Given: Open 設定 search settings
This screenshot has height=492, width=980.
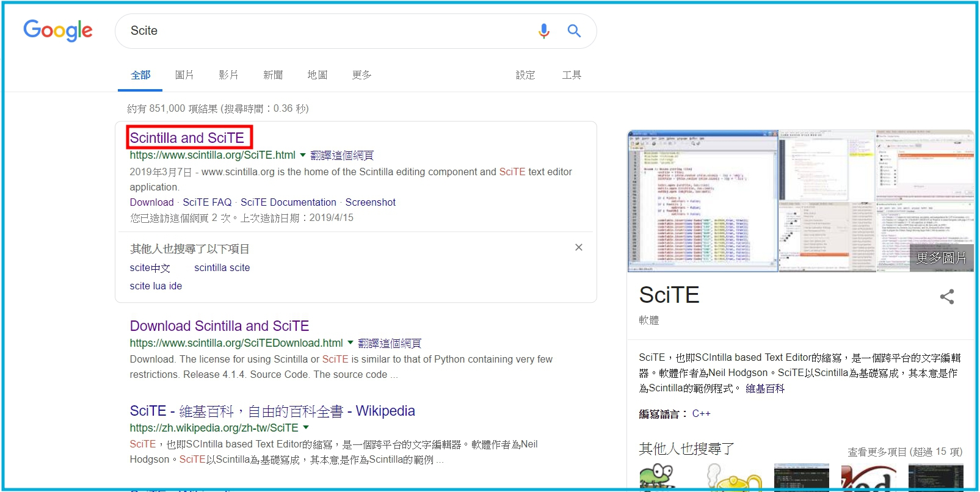Looking at the screenshot, I should (525, 75).
